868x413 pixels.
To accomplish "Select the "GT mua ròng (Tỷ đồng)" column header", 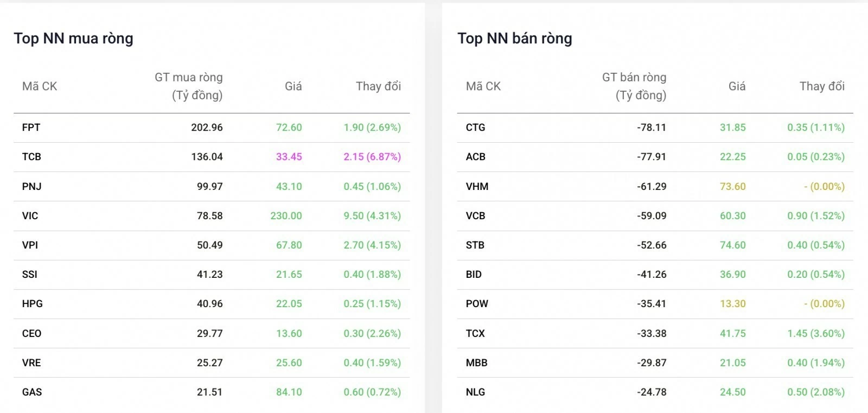I will tap(189, 86).
